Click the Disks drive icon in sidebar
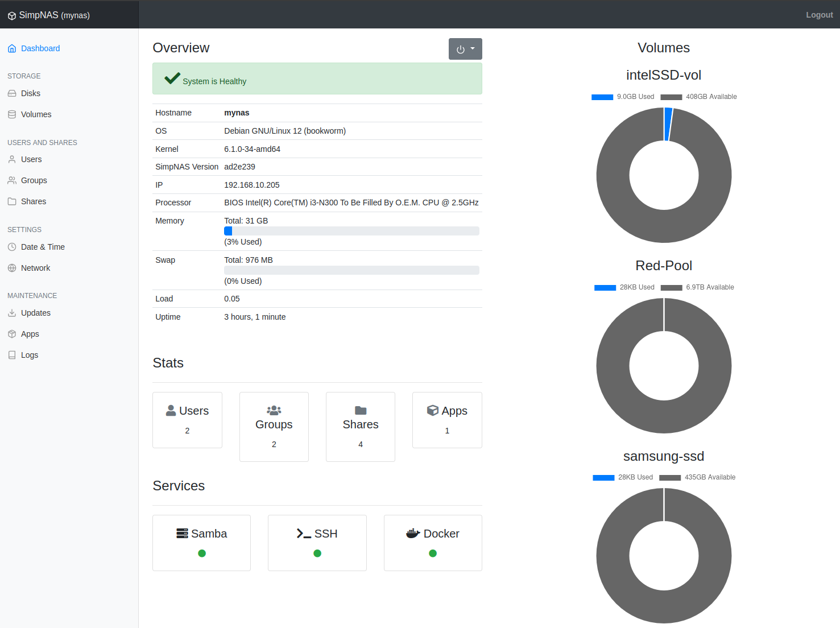The image size is (840, 628). pyautogui.click(x=12, y=93)
